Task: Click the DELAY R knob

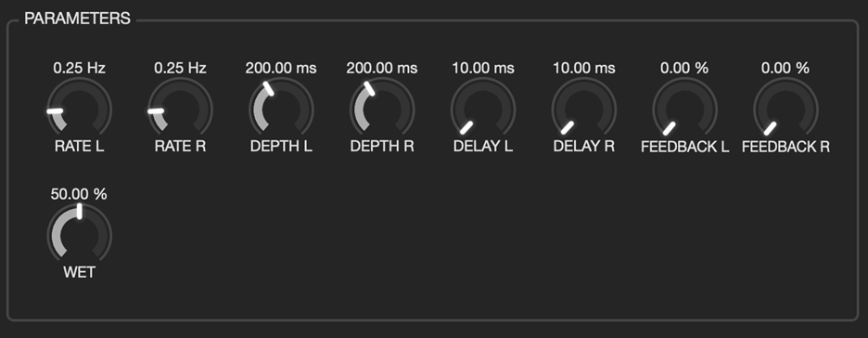Action: (x=584, y=109)
